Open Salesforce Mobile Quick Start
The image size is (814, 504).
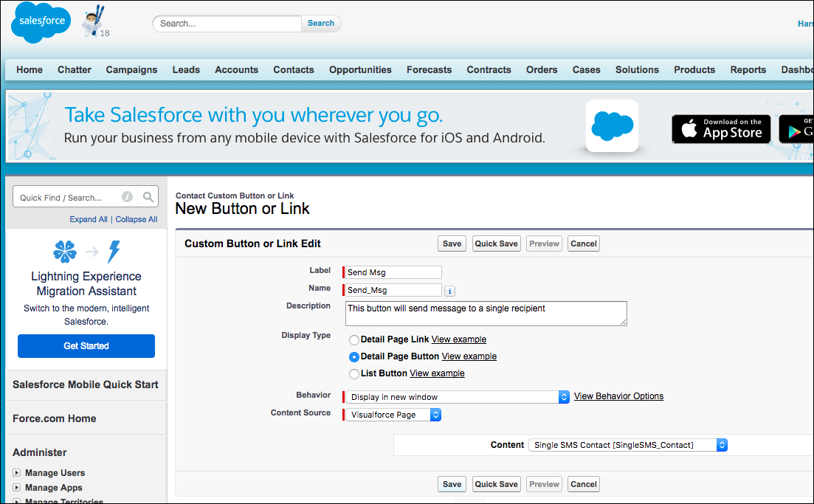click(x=86, y=384)
